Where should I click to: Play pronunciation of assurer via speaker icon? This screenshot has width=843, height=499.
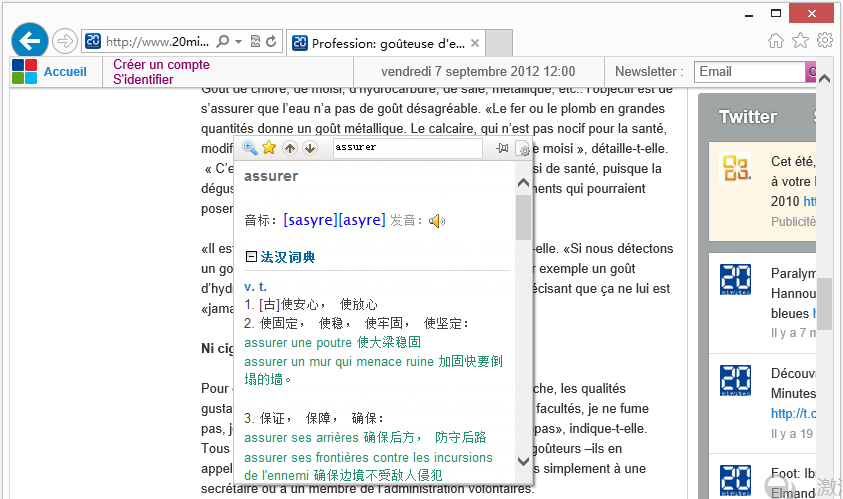(x=437, y=220)
